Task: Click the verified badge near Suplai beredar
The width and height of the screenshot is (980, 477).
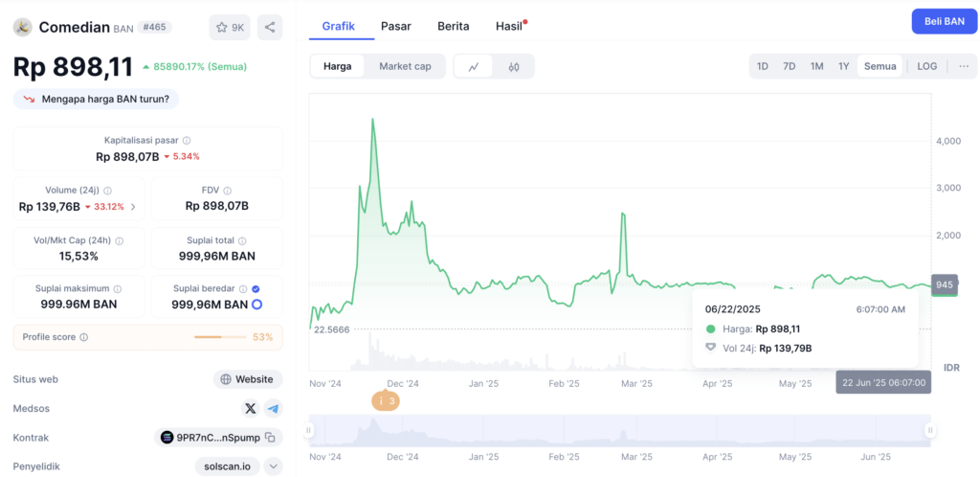Action: 256,289
